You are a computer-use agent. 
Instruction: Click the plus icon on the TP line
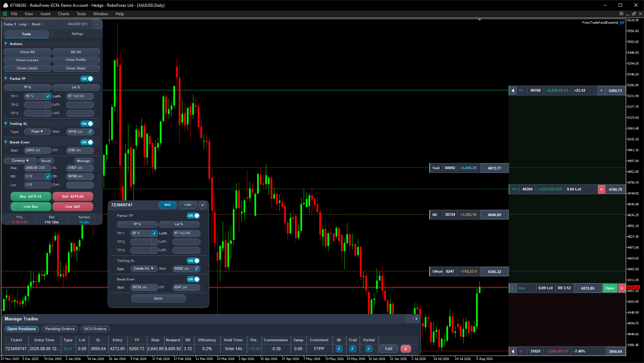coord(601,91)
